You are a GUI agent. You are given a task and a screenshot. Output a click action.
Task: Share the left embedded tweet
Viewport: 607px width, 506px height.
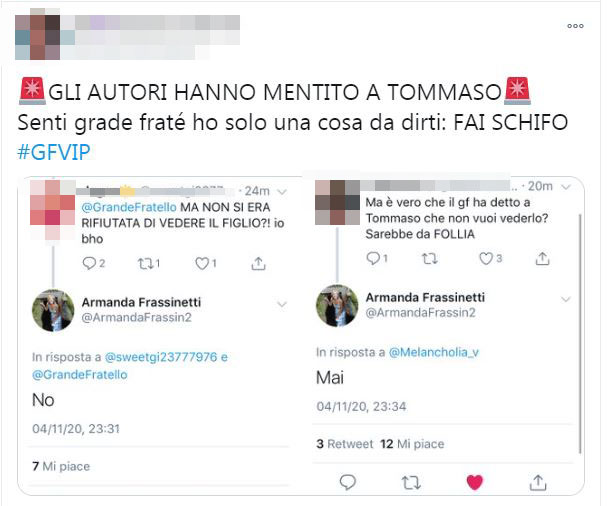[258, 263]
